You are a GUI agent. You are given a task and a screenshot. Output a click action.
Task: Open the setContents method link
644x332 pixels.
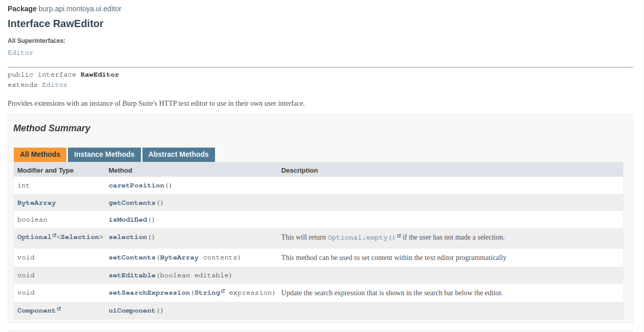pyautogui.click(x=132, y=257)
